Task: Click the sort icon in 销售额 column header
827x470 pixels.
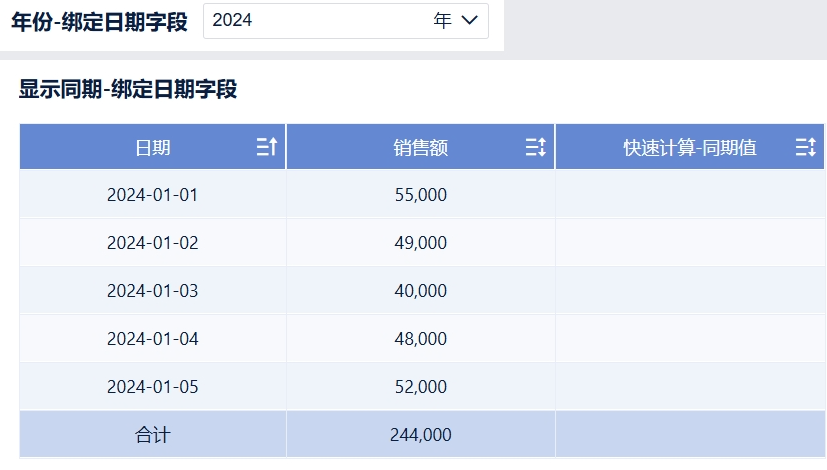Action: [536, 147]
